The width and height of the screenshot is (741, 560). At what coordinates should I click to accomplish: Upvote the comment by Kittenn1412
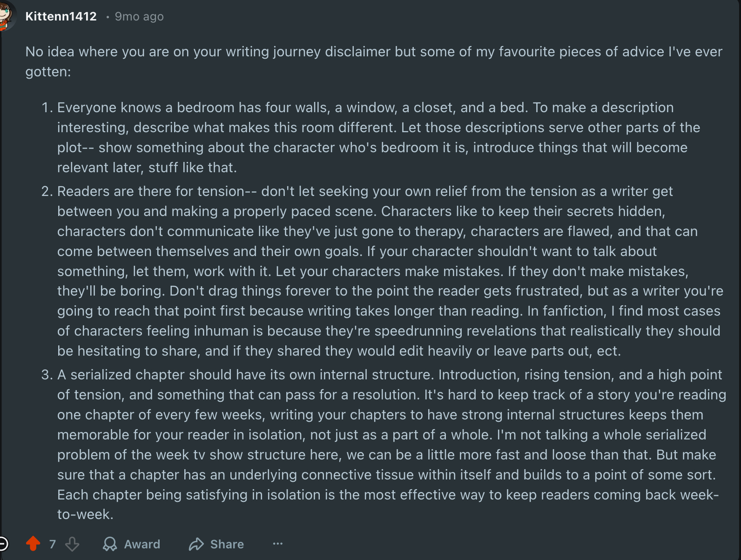click(33, 544)
